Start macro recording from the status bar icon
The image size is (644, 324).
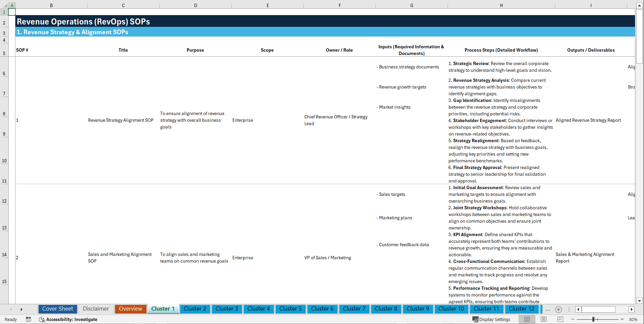(28, 319)
